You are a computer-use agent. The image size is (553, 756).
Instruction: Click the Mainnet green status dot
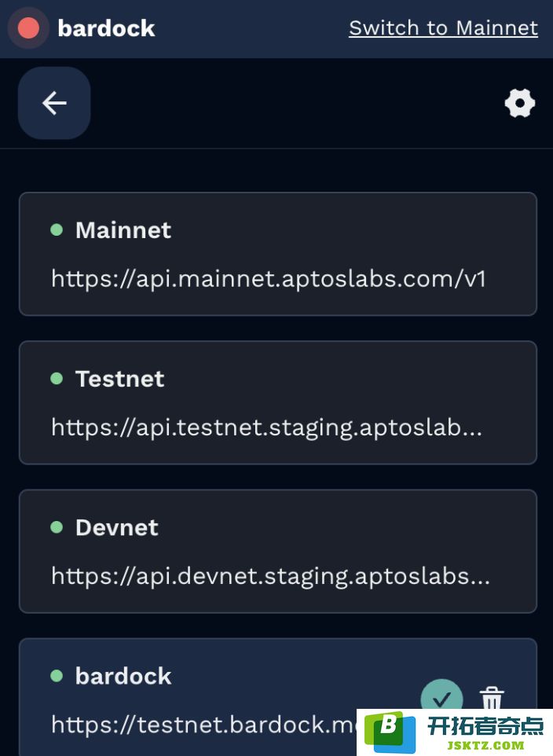click(x=57, y=230)
